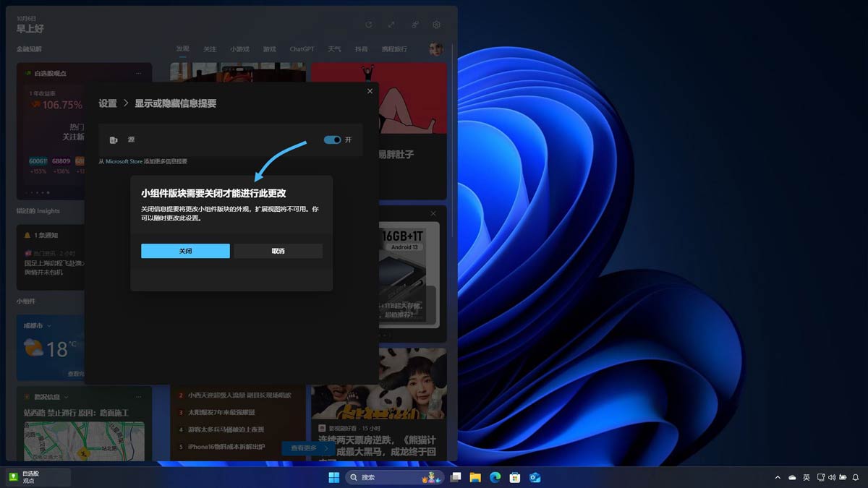Screen dimensions: 868x488
Task: Confirm with the blue 关闭 button
Action: coord(185,251)
